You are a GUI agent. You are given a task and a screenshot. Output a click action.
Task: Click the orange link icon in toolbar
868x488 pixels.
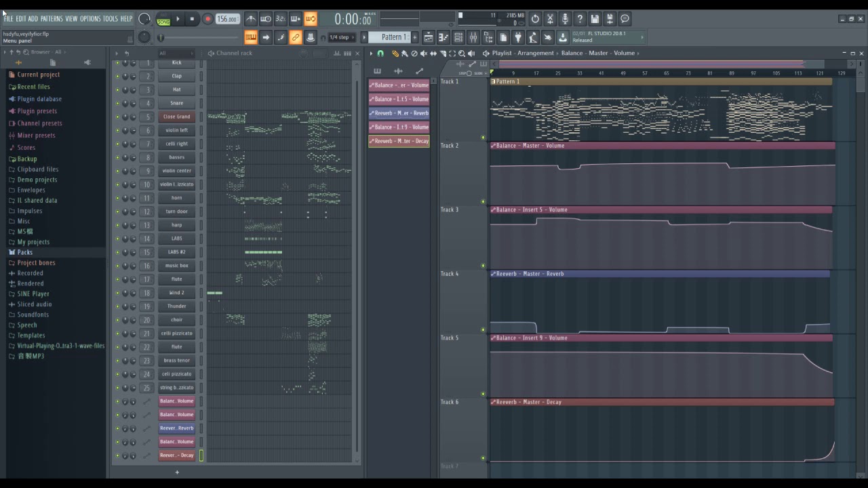[x=296, y=37]
